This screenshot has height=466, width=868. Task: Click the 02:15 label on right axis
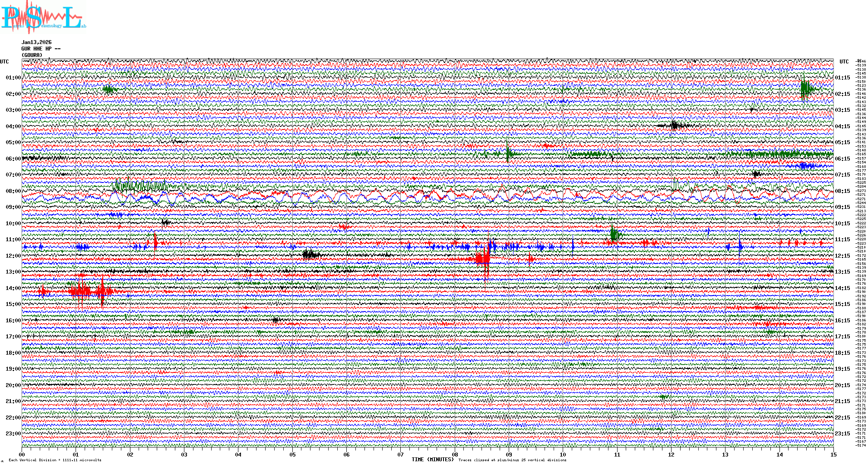click(843, 94)
